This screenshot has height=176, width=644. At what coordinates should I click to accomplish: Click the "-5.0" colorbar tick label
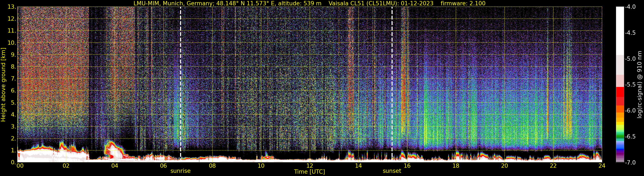pyautogui.click(x=630, y=59)
